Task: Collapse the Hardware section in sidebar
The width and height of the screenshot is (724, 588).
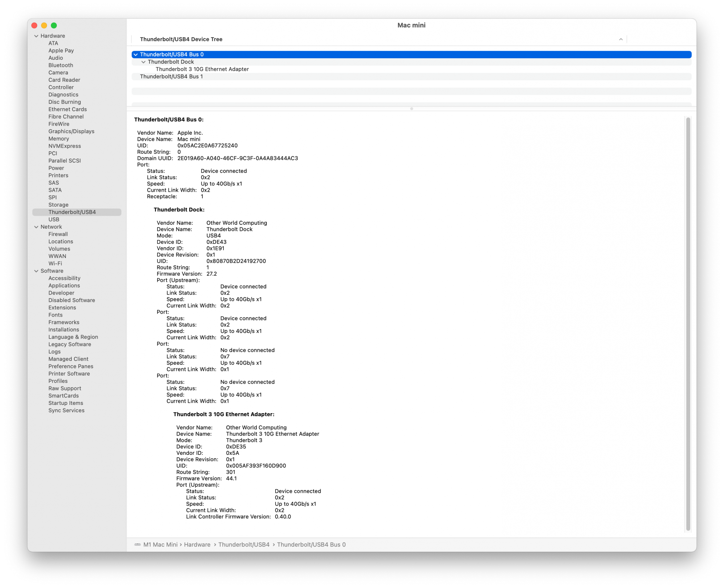Action: [36, 36]
